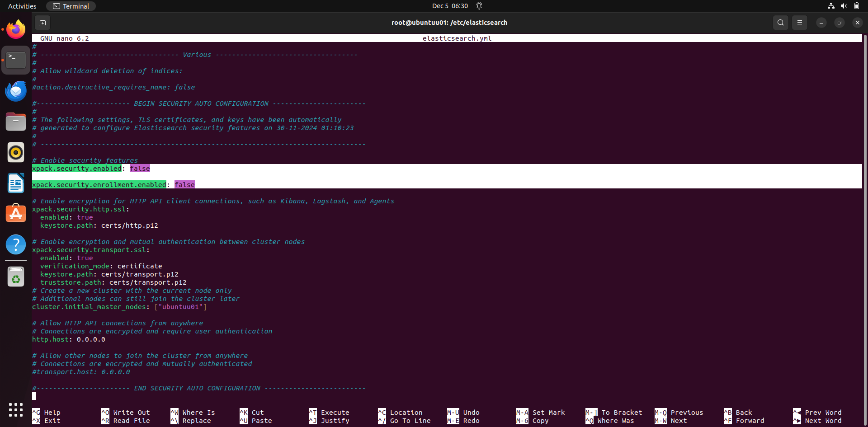Click the elasticsearch.yml file name in nano
The image size is (868, 427).
tap(457, 38)
